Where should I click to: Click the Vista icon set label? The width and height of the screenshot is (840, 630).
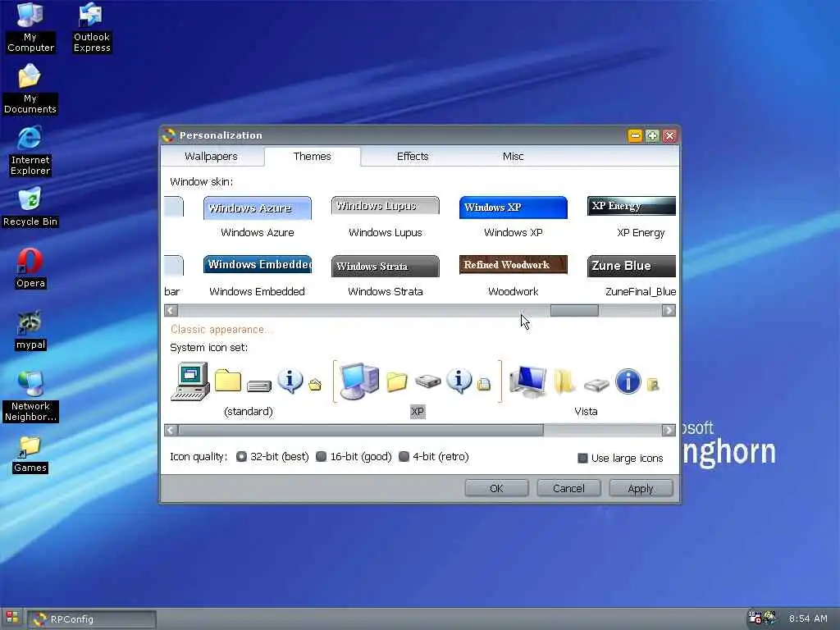click(x=586, y=412)
